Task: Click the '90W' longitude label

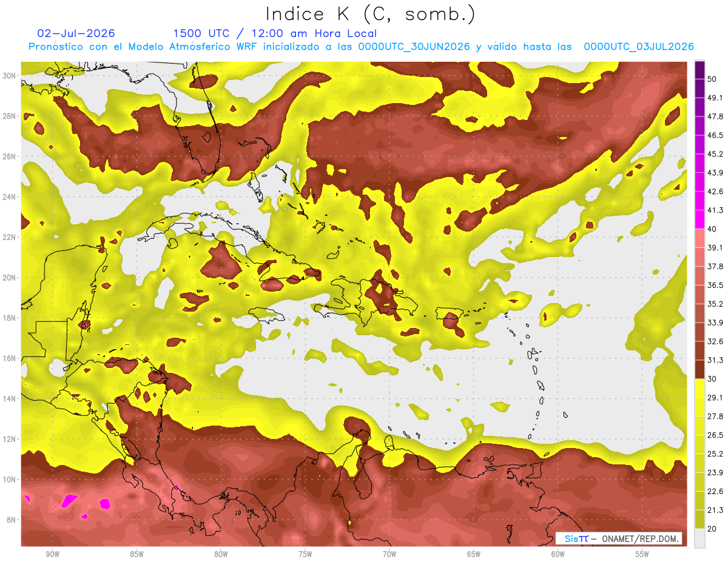Action: [x=52, y=554]
